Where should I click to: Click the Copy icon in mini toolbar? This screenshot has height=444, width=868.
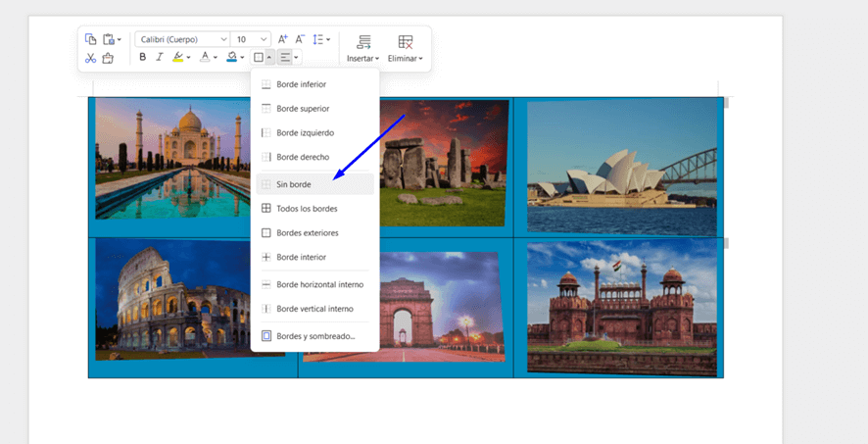point(91,39)
